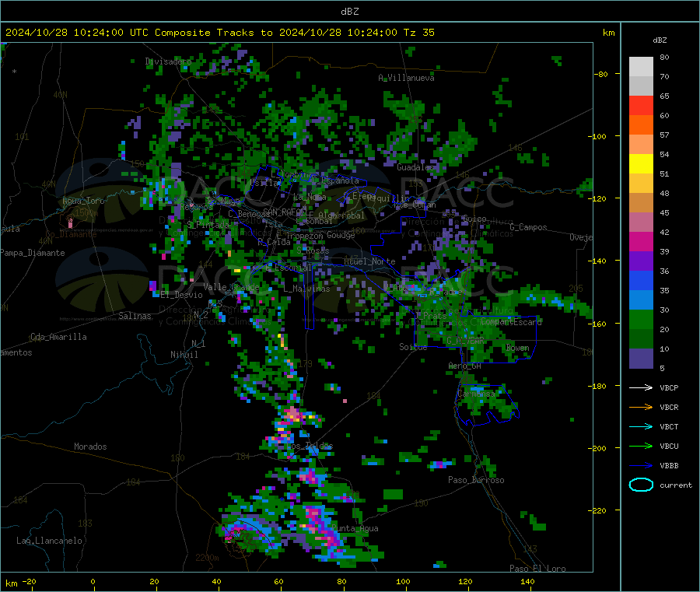Viewport: 700px width, 592px height.
Task: Click the pink storm cell near Los_Toldos
Action: [x=292, y=415]
